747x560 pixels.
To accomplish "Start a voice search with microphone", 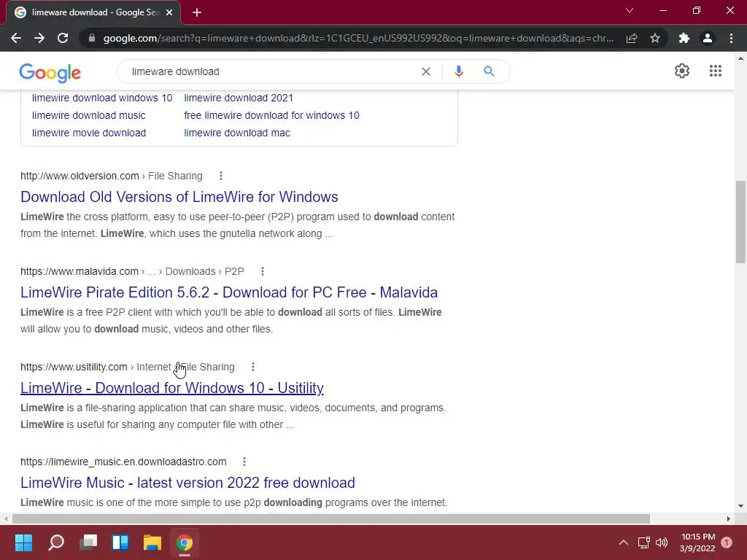I will coord(459,71).
